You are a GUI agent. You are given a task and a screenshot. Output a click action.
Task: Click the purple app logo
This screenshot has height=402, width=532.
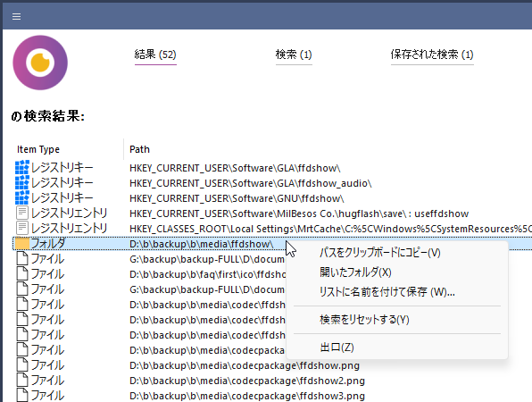[x=40, y=63]
